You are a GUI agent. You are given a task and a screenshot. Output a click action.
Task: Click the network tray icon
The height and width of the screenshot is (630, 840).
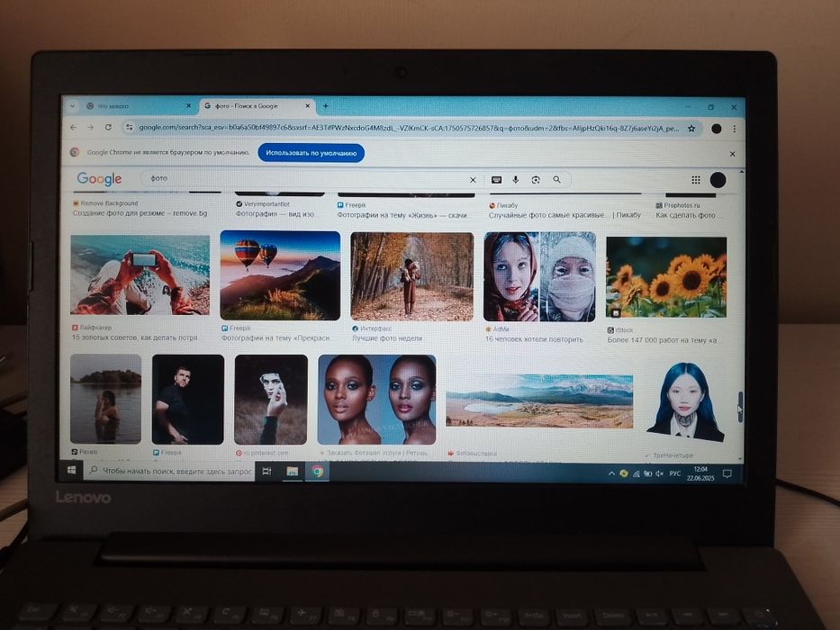(636, 473)
